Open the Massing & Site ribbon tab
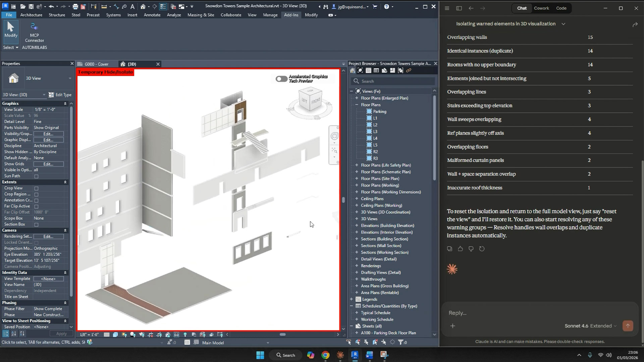The width and height of the screenshot is (644, 362). (x=200, y=15)
